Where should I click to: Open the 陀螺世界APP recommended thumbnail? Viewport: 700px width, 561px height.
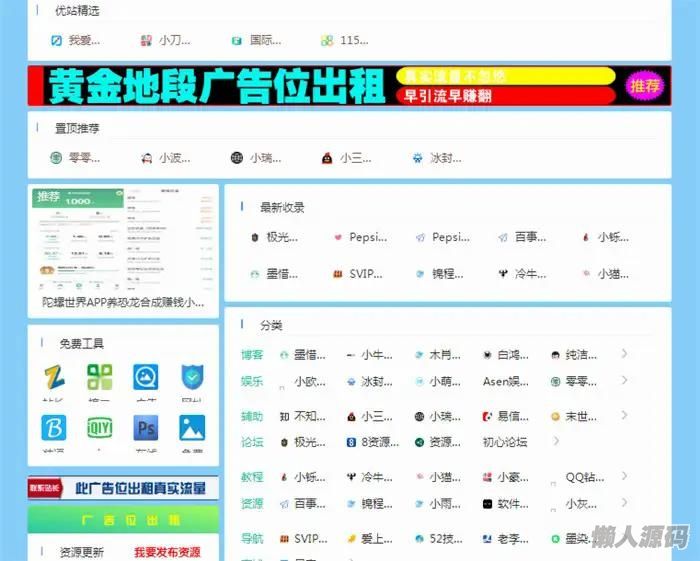click(123, 239)
